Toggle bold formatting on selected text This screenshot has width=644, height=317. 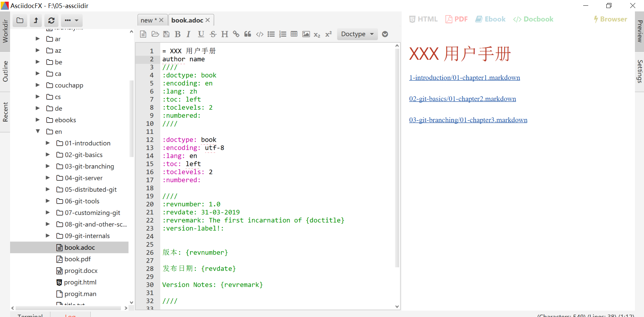tap(177, 34)
